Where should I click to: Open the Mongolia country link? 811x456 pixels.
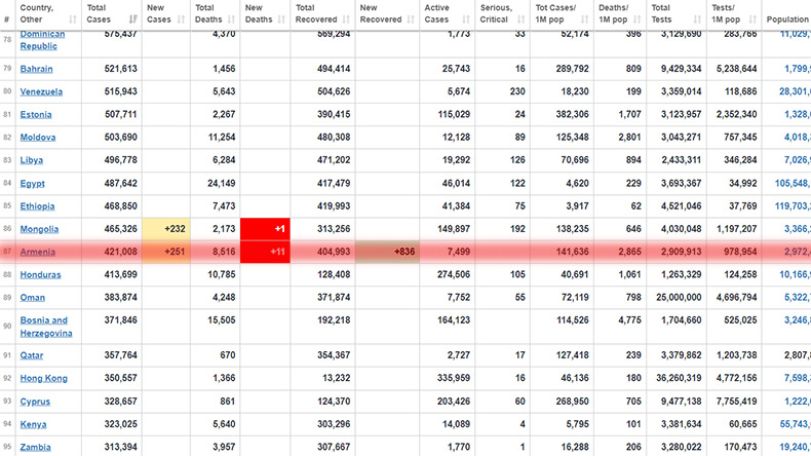[x=39, y=229]
